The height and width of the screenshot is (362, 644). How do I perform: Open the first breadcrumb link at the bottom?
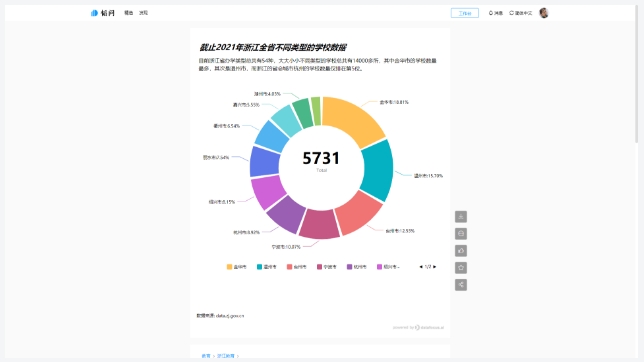tap(206, 356)
